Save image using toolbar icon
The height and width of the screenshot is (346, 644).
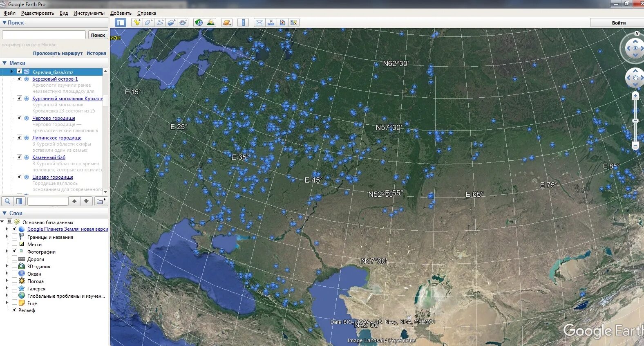[x=282, y=22]
